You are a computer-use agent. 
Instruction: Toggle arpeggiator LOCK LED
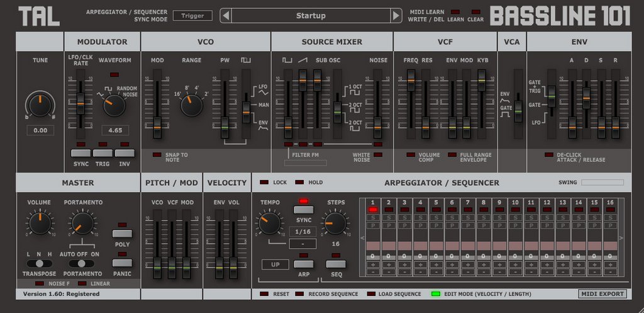coord(265,182)
